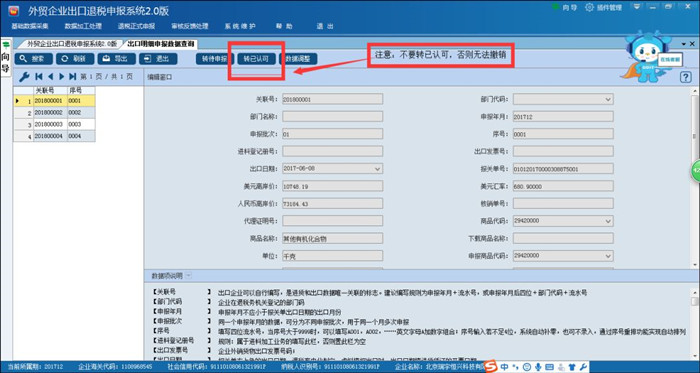Image resolution: width=700 pixels, height=373 pixels.
Task: Click the 退出 exit toolbar button
Action: click(x=158, y=59)
